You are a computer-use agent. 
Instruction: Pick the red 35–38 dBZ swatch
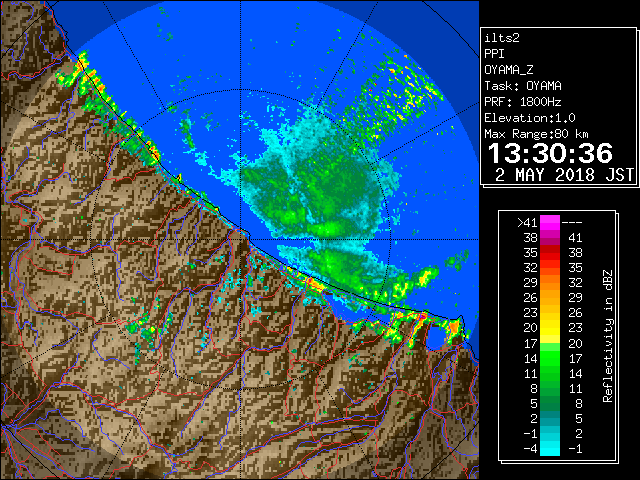click(550, 253)
